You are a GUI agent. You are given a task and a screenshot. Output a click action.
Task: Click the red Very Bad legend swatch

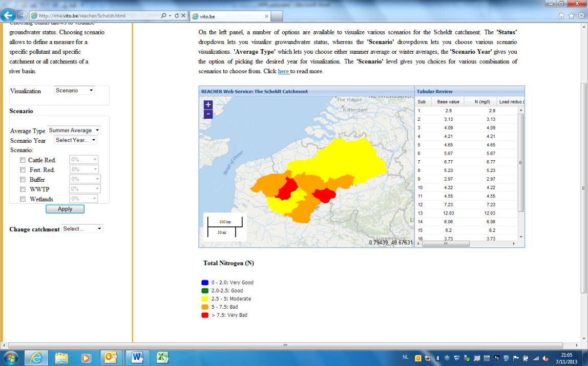[205, 315]
